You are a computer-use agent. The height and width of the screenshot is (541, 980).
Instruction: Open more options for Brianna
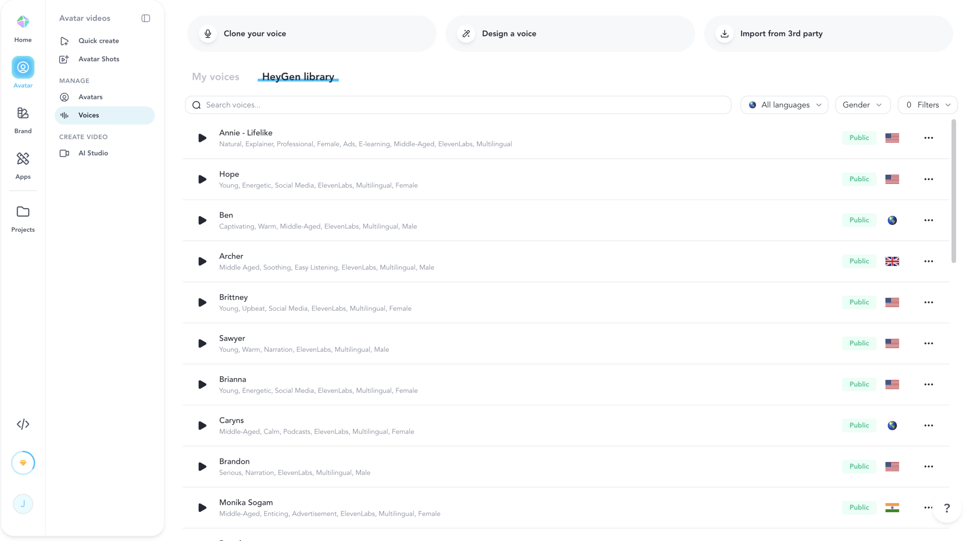coord(928,384)
